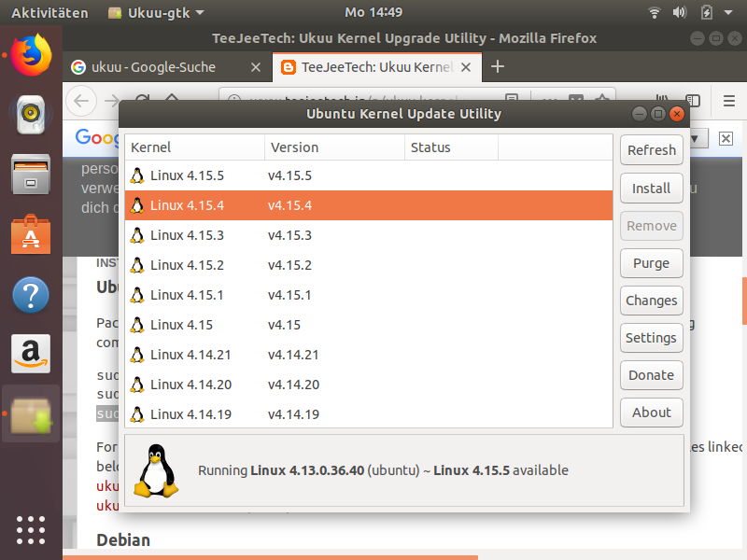Click the v4.15.5 version cell
747x560 pixels.
tap(289, 175)
